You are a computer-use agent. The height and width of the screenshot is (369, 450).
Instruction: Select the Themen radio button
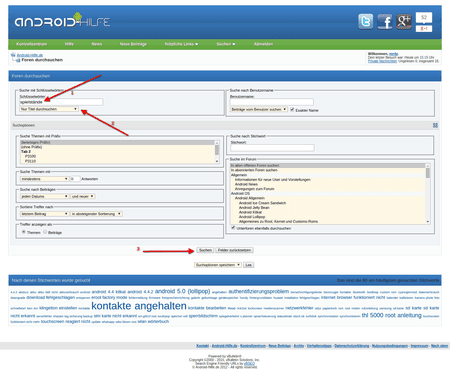[24, 232]
